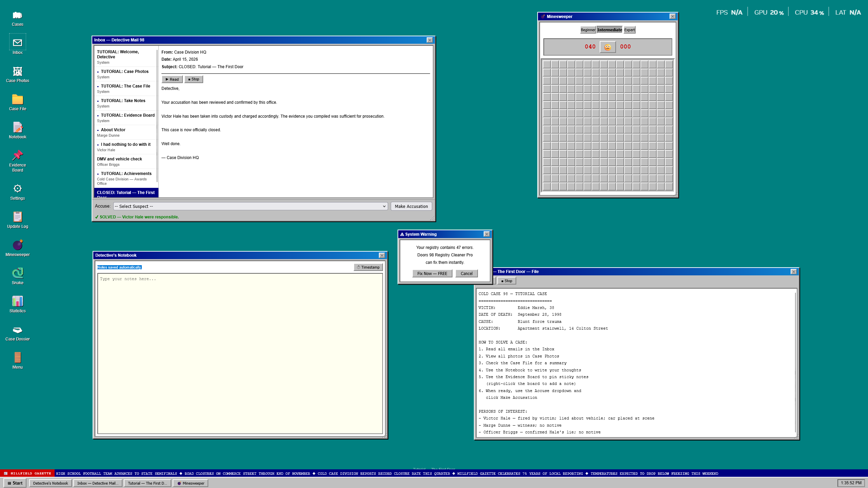The height and width of the screenshot is (488, 868).
Task: Click the Minesweeper smiley face reset
Action: point(607,47)
